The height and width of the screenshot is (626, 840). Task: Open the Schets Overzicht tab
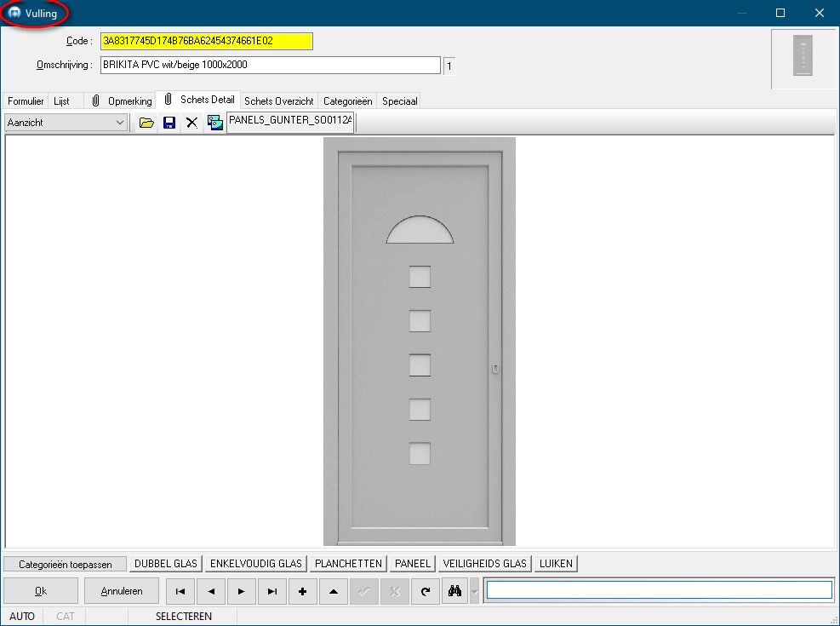(x=279, y=101)
